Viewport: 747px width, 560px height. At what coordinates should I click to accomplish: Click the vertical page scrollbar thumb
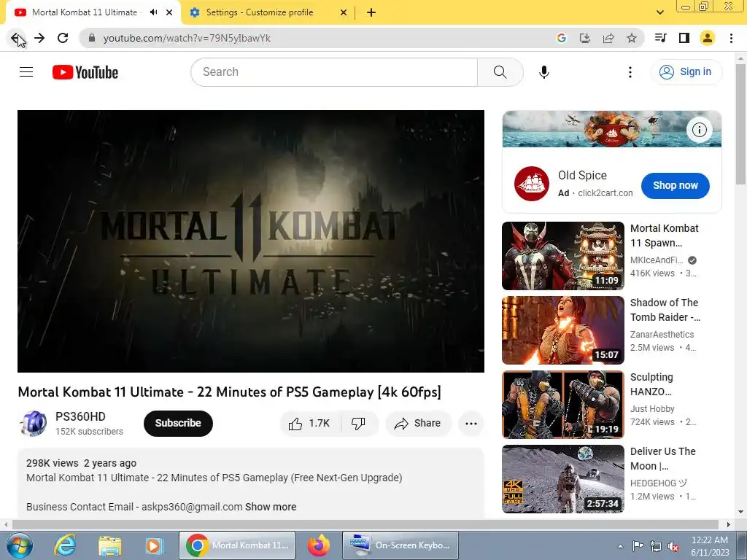coord(741,124)
